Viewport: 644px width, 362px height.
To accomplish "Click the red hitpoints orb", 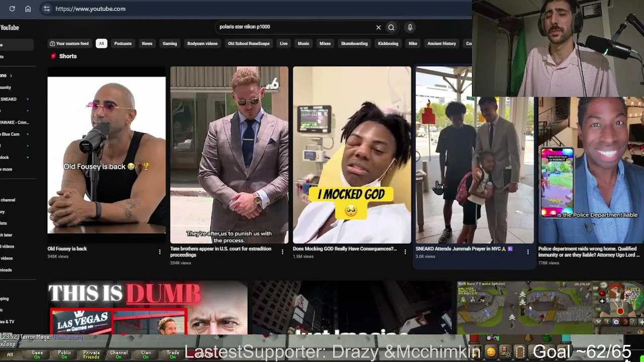I will click(x=602, y=294).
